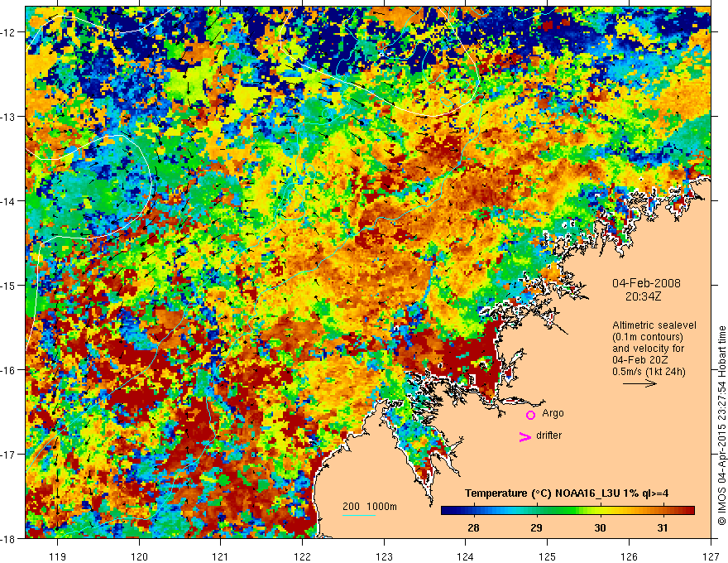
Task: Click the temperature color bar legend
Action: pos(568,511)
